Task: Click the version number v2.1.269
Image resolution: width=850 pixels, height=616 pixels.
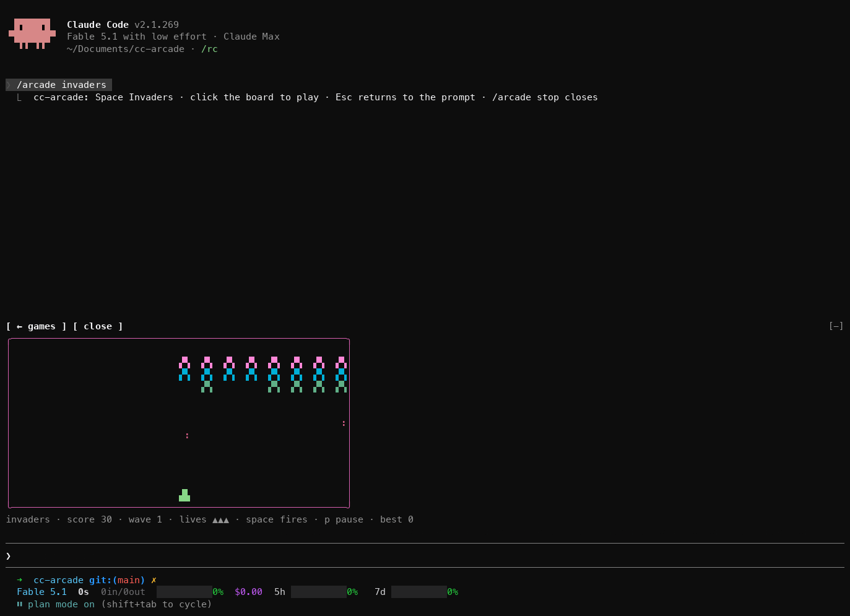Action: tap(157, 25)
